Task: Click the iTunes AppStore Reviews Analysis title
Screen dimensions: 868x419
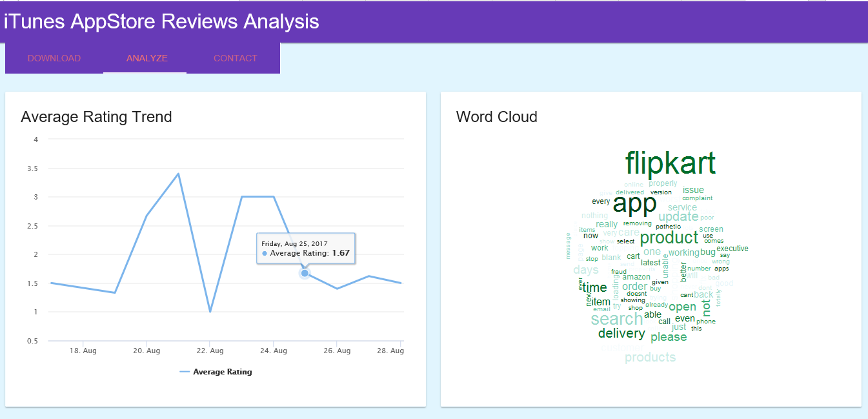Action: click(161, 21)
